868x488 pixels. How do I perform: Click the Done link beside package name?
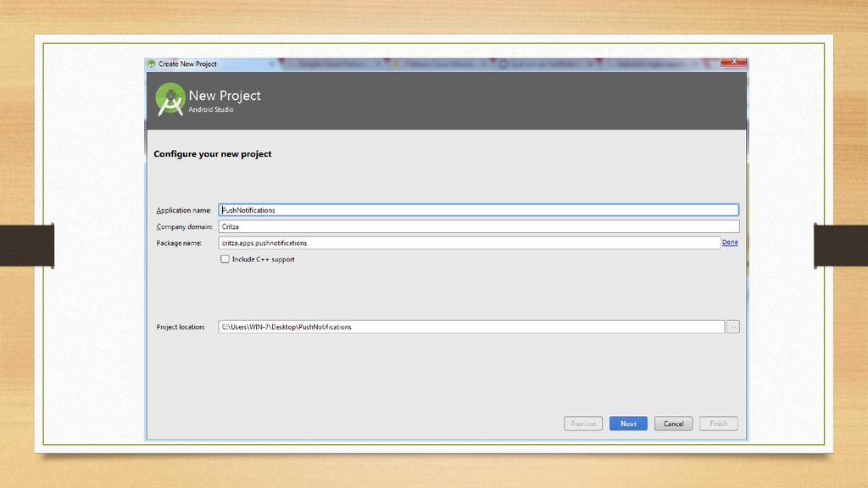pos(730,242)
